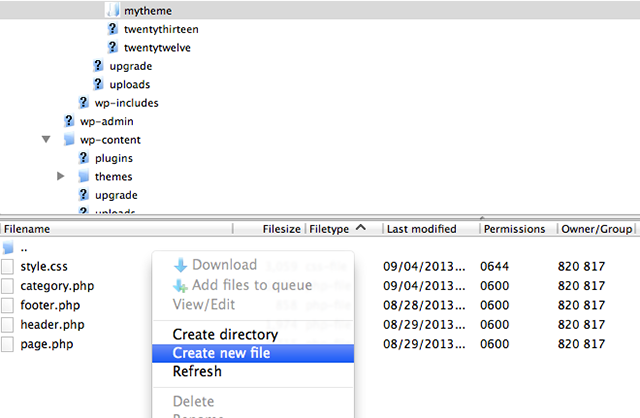Click the footer.php row date 08/28/2013
Viewport: 640px width, 418px height.
(424, 305)
